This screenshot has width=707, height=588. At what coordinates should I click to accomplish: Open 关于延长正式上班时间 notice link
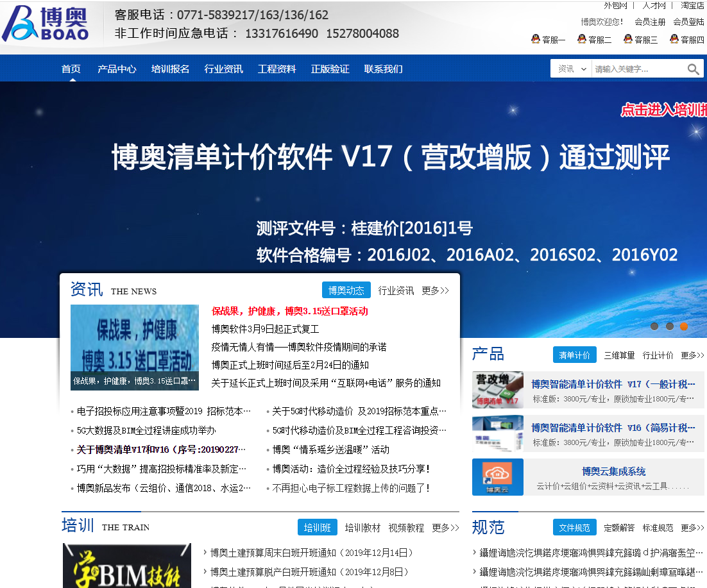pos(326,383)
